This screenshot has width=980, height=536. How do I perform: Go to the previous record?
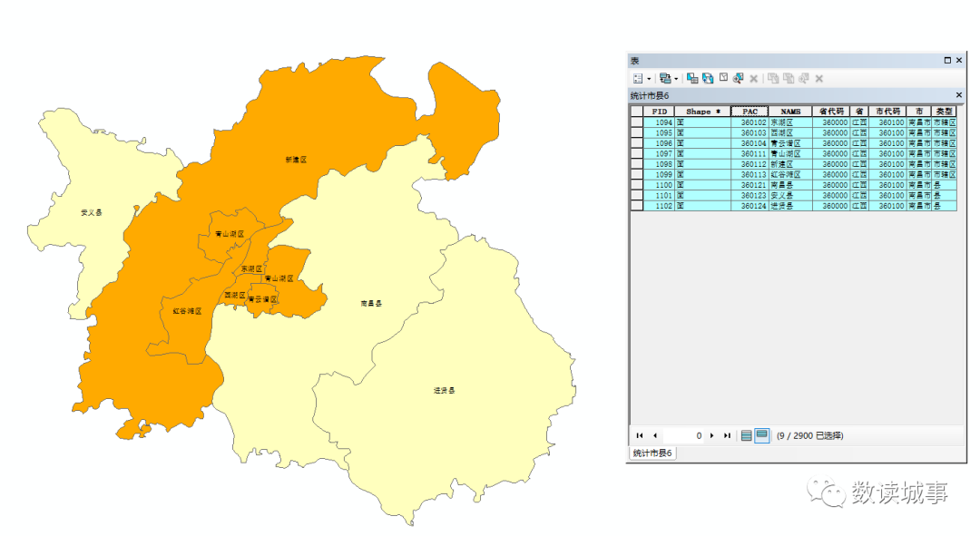point(654,435)
